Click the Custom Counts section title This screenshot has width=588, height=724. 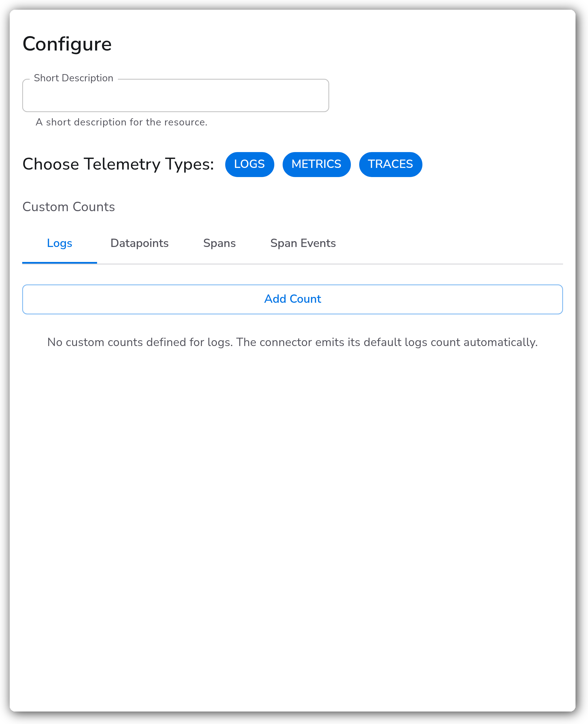[69, 207]
